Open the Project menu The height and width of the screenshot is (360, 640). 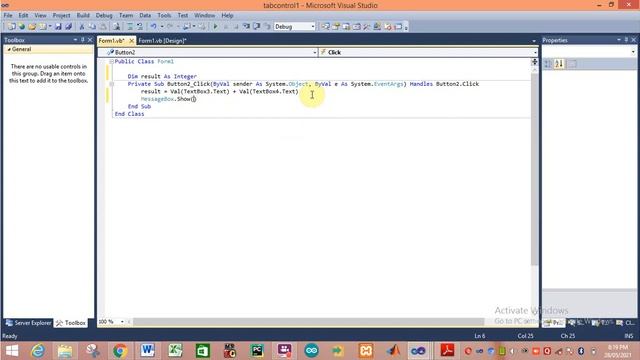pos(61,15)
